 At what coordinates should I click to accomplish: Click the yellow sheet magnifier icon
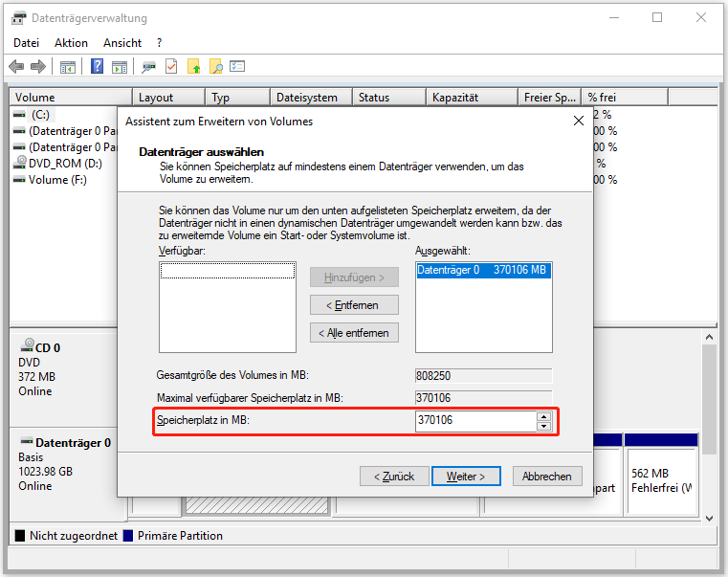[216, 66]
